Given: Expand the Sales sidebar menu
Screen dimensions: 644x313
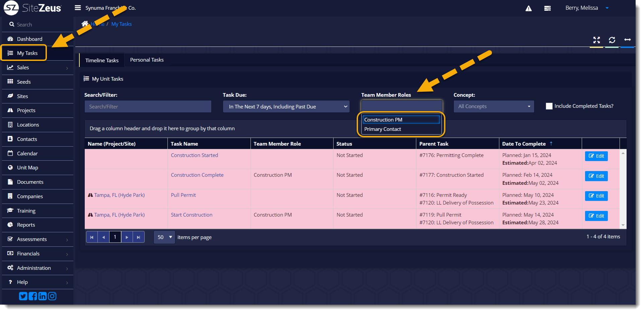Looking at the screenshot, I should [x=38, y=68].
